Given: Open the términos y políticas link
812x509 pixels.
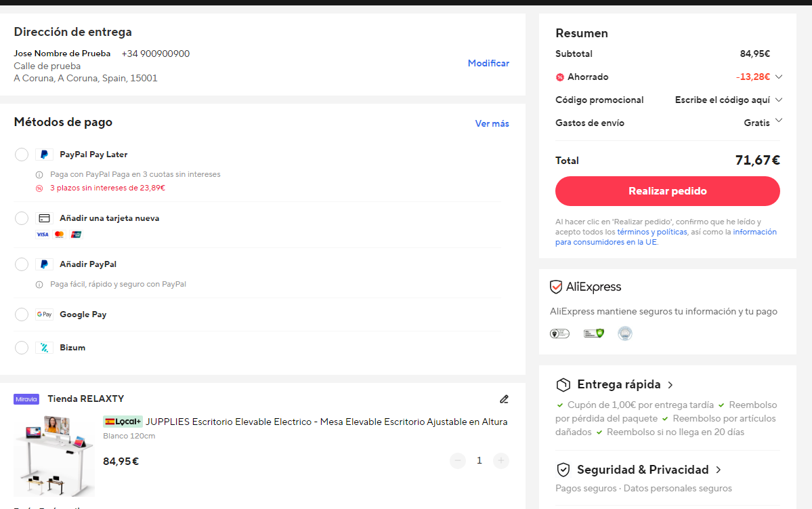Looking at the screenshot, I should click(x=652, y=232).
